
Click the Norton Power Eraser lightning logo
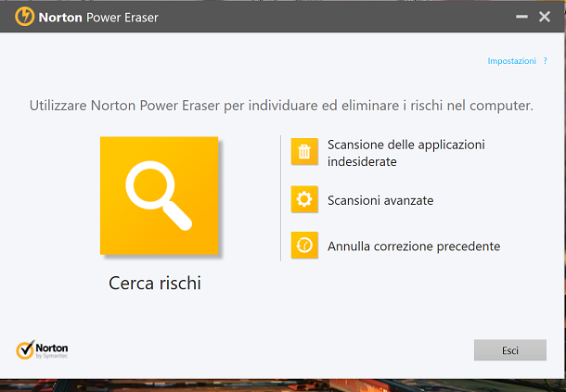(x=24, y=17)
